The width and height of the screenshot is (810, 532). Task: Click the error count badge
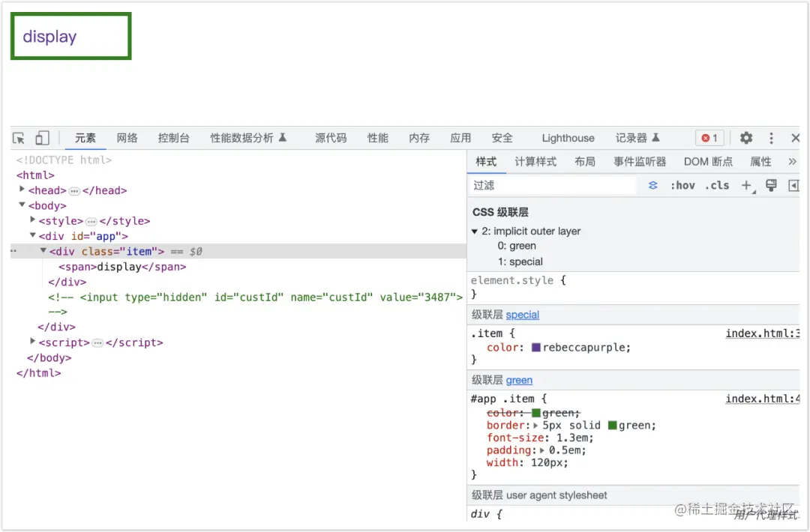pos(709,138)
